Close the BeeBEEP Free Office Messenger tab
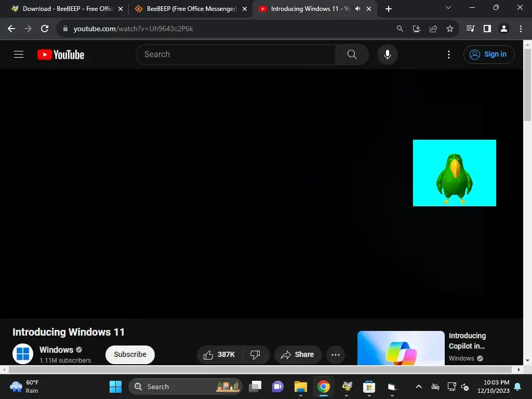Image resolution: width=532 pixels, height=399 pixels. (245, 9)
